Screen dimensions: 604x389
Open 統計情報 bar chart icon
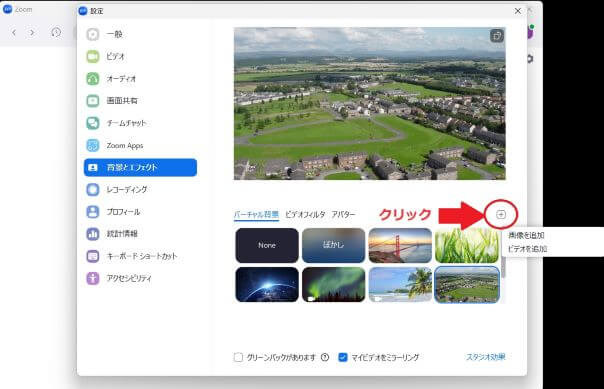click(92, 234)
